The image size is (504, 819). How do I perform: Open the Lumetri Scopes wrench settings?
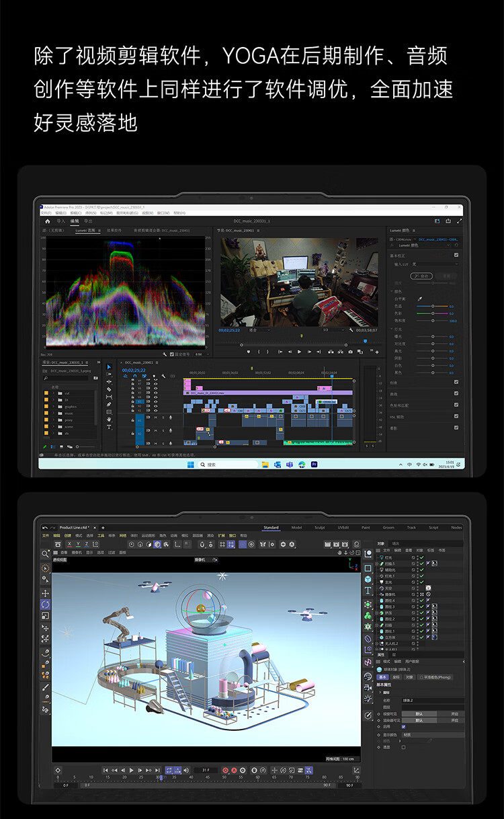pyautogui.click(x=165, y=354)
